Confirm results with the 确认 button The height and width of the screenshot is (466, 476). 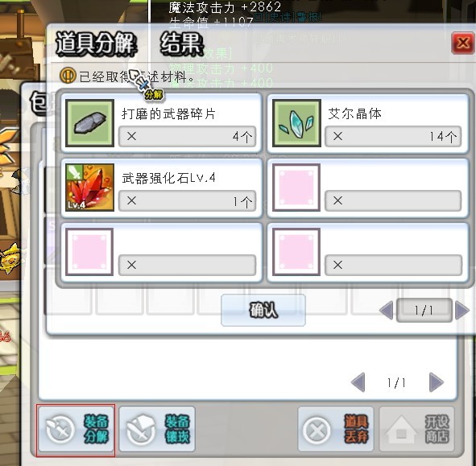click(x=263, y=310)
